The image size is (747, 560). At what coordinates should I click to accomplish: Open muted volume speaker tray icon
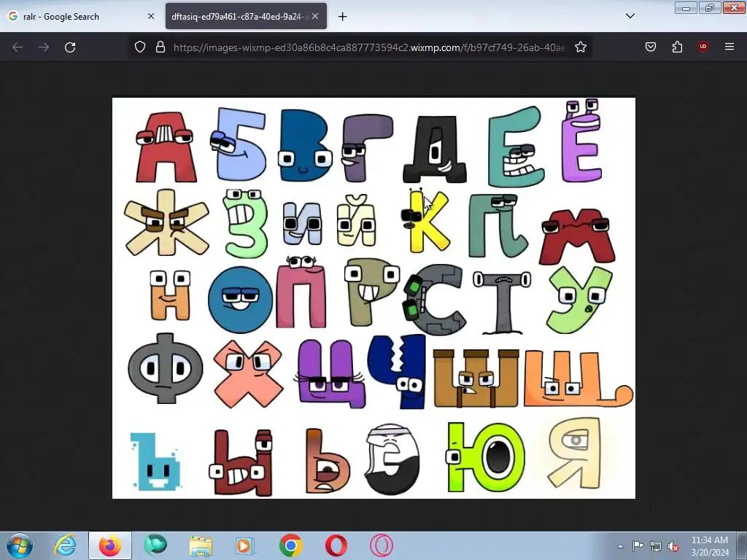673,547
